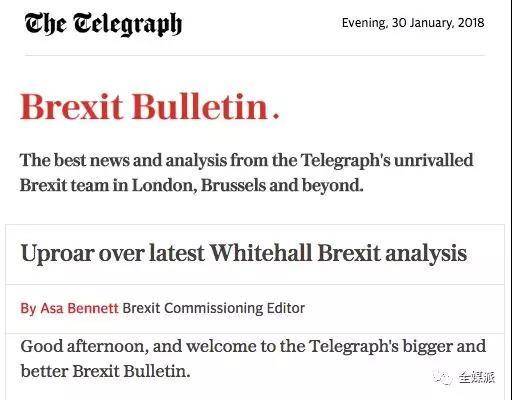Click the word Whitehall in the headline

point(261,252)
